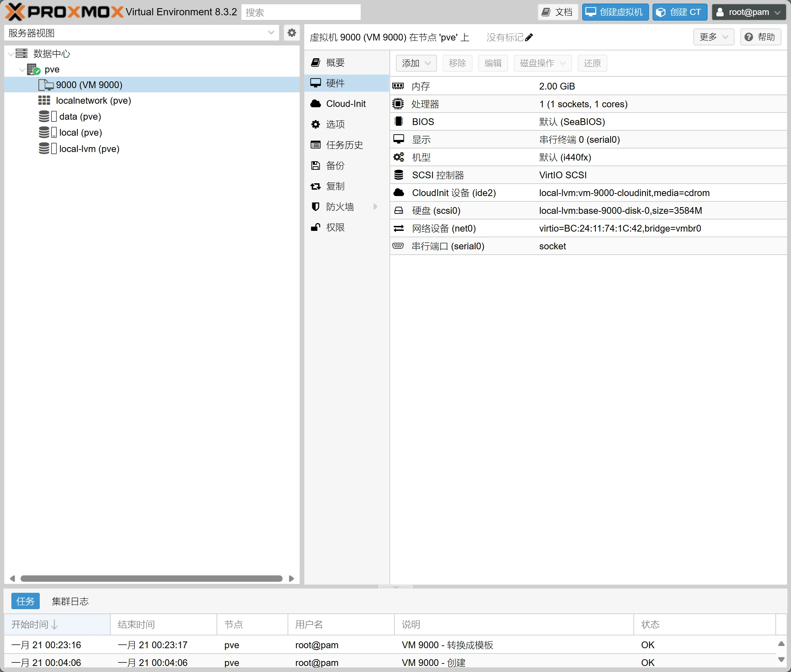Click the pencil icon to edit tags
The image size is (791, 672).
[x=529, y=37]
